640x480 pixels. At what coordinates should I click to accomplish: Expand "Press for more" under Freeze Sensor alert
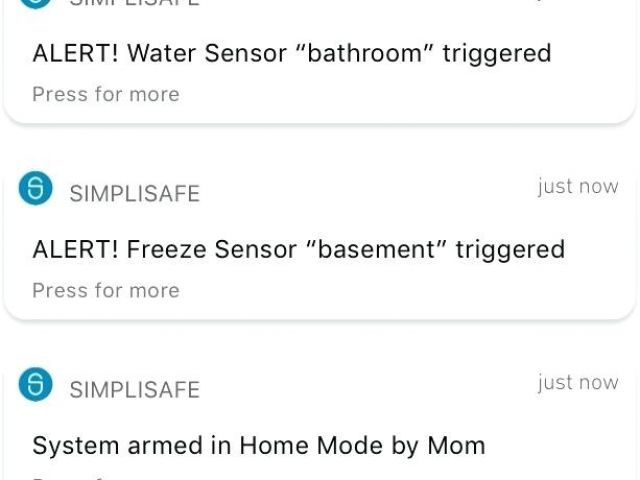coord(106,290)
